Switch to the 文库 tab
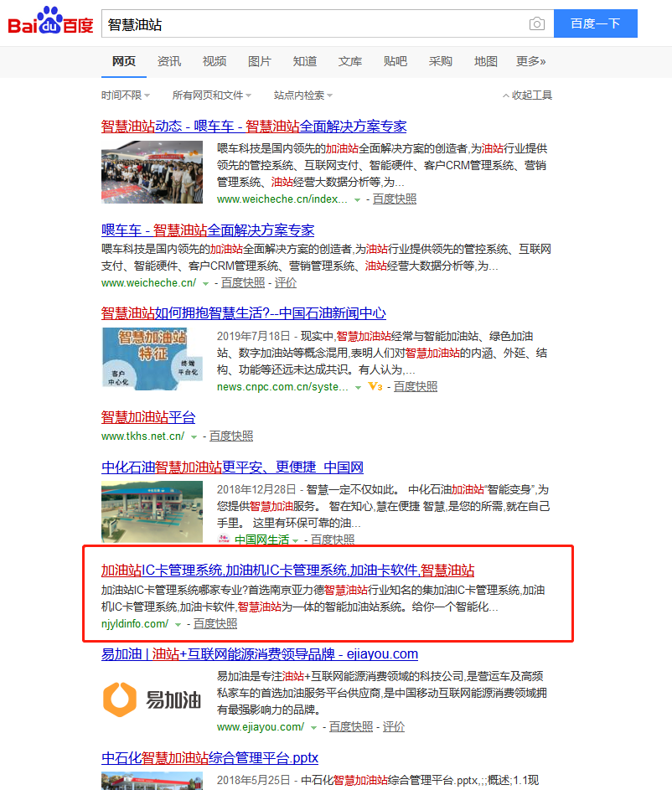The height and width of the screenshot is (790, 672). 350,61
